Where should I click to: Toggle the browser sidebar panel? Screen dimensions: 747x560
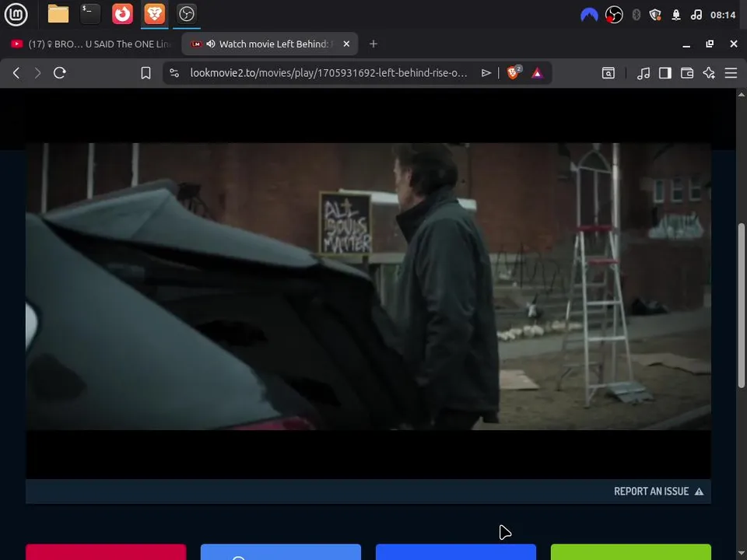[x=665, y=73]
